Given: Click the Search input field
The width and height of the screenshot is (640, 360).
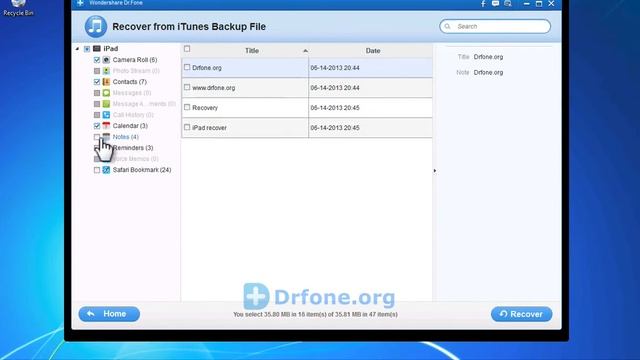Looking at the screenshot, I should pyautogui.click(x=495, y=27).
